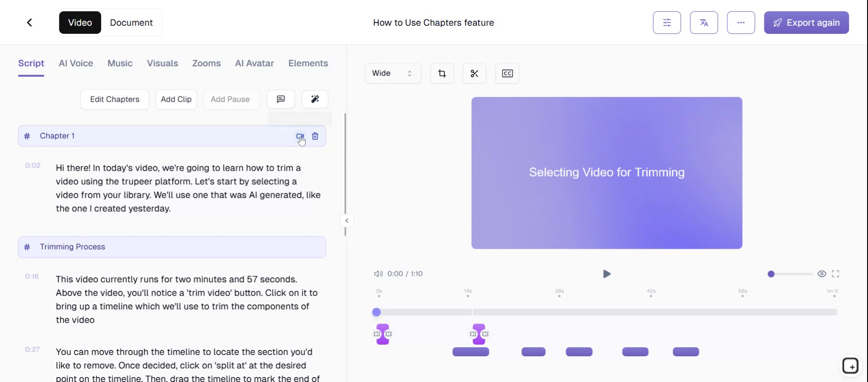The height and width of the screenshot is (382, 868).
Task: Click the 28s timeline marker
Action: [x=559, y=293]
